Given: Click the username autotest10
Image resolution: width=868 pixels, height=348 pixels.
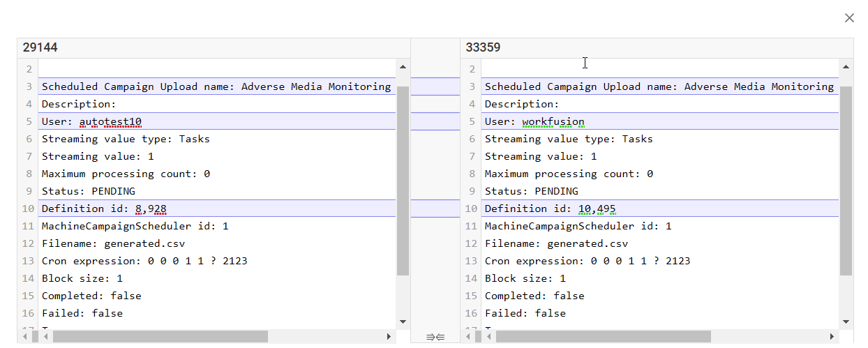Looking at the screenshot, I should click(x=110, y=121).
